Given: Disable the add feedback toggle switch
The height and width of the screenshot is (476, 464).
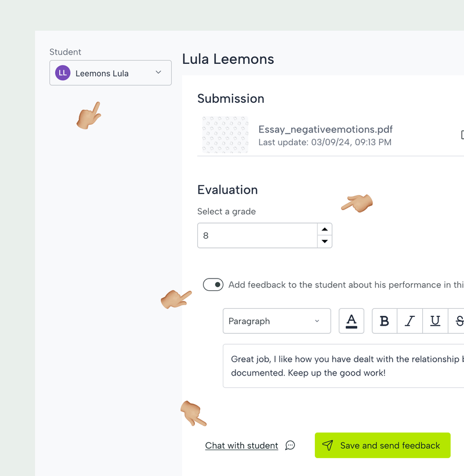Looking at the screenshot, I should pos(213,285).
